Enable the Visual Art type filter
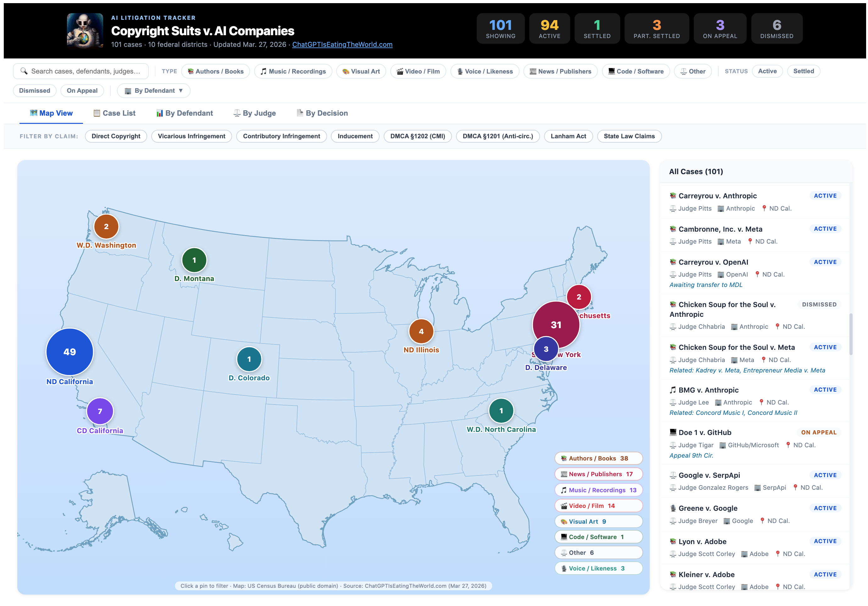 [361, 71]
